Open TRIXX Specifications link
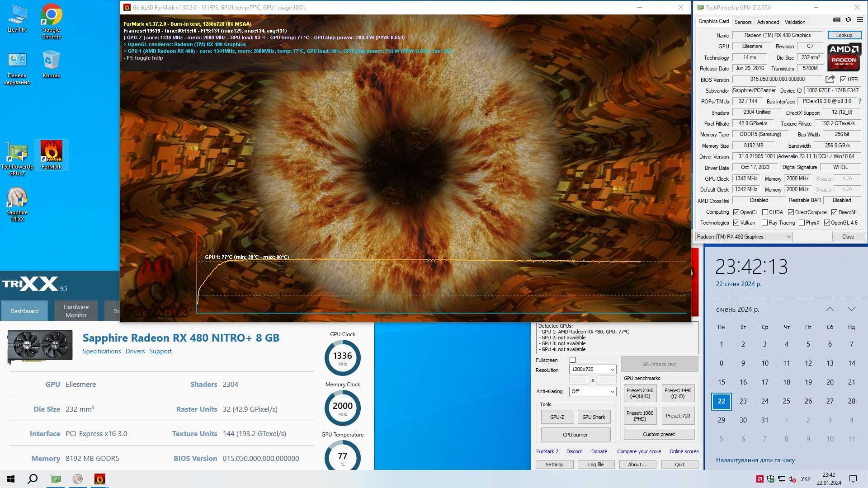 (x=102, y=351)
